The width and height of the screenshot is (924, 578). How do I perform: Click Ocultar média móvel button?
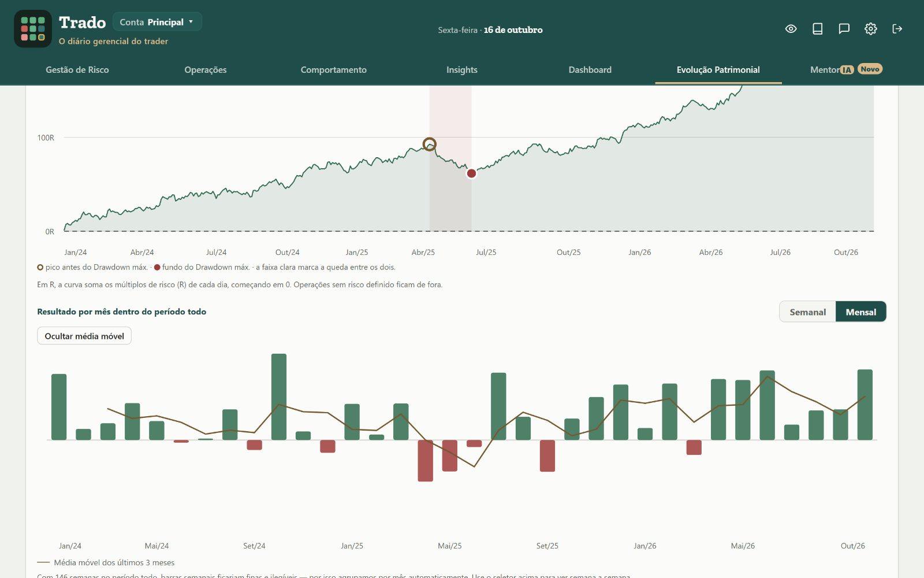84,336
